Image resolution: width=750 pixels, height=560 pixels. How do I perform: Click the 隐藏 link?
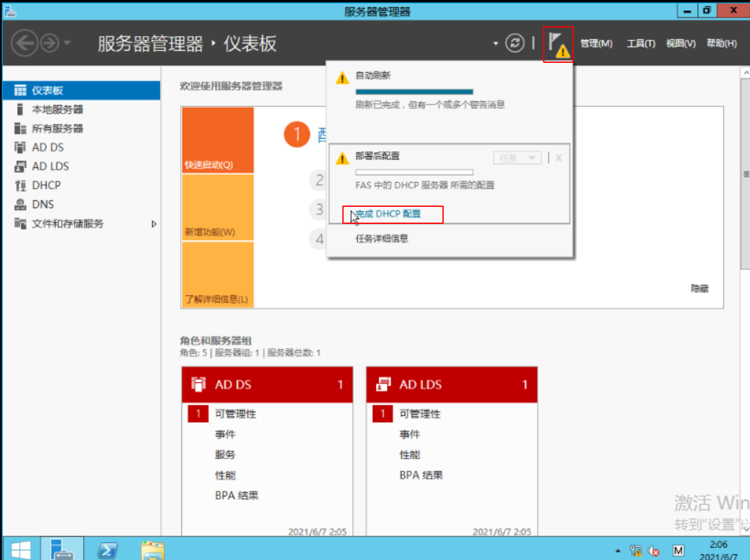coord(699,289)
